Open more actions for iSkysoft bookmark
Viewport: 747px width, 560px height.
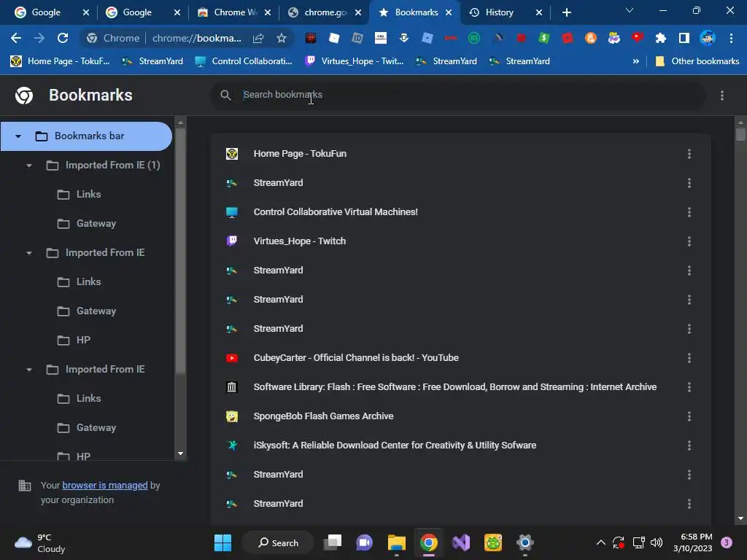tap(689, 446)
